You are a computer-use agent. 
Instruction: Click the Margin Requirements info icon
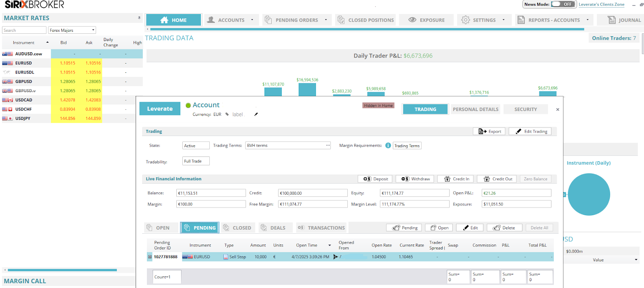(x=388, y=146)
